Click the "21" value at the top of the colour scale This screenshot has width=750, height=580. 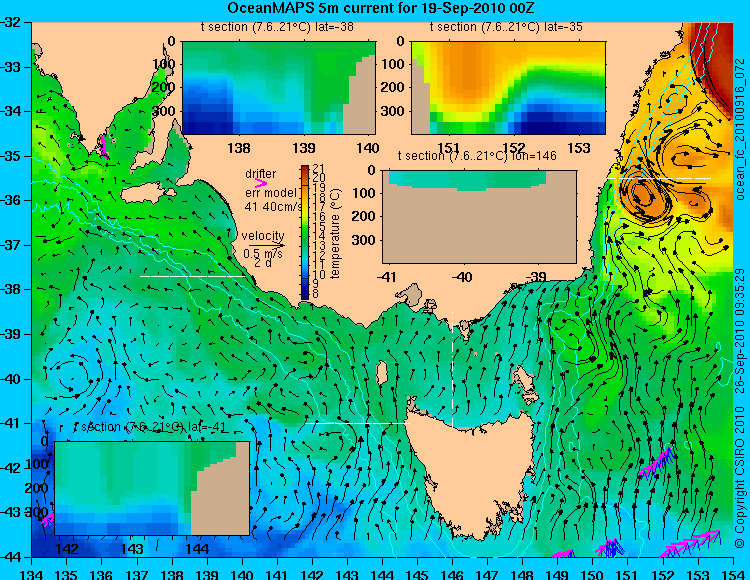[x=318, y=169]
